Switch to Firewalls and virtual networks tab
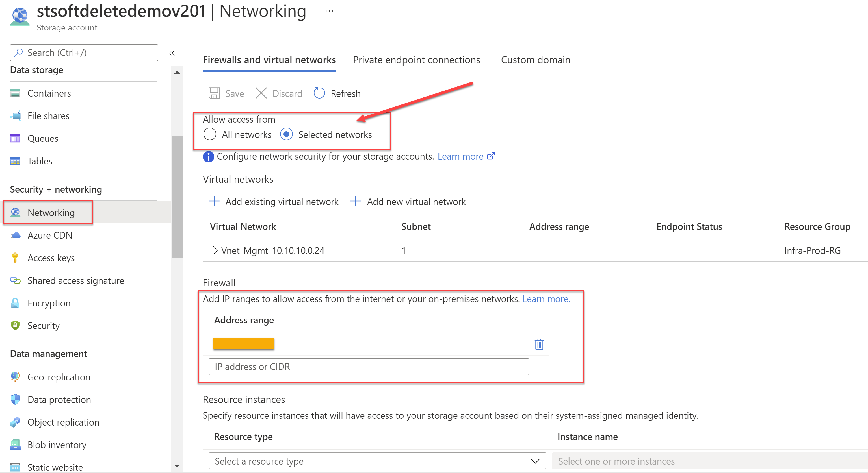The height and width of the screenshot is (473, 868). coord(269,60)
